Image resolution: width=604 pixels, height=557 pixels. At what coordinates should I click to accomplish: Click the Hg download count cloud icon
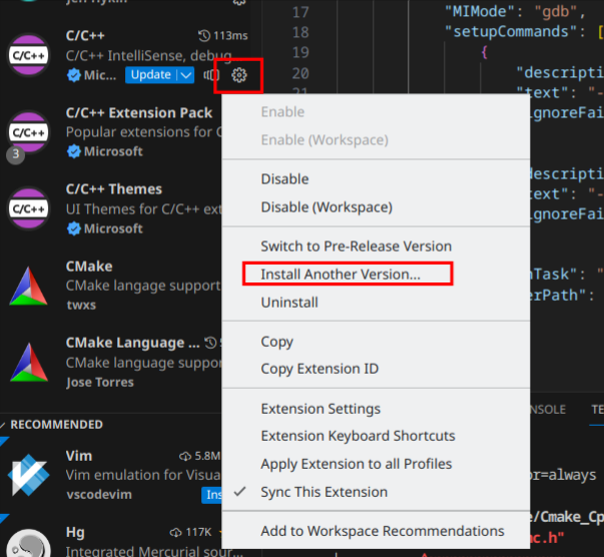click(x=176, y=533)
